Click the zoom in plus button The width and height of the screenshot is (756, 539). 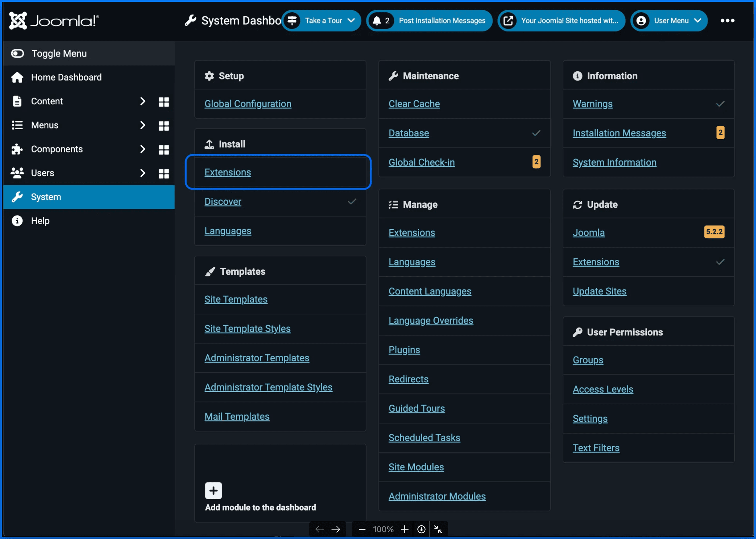(404, 529)
